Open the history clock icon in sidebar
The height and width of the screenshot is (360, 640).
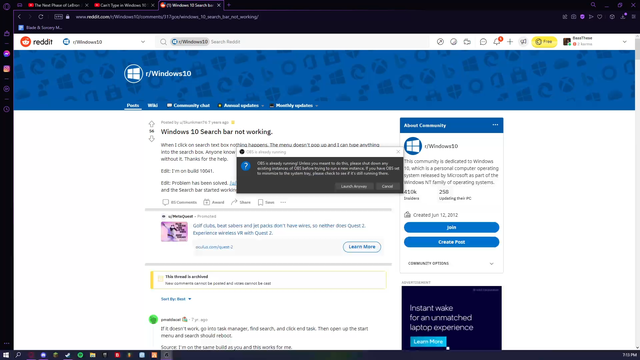tap(7, 109)
